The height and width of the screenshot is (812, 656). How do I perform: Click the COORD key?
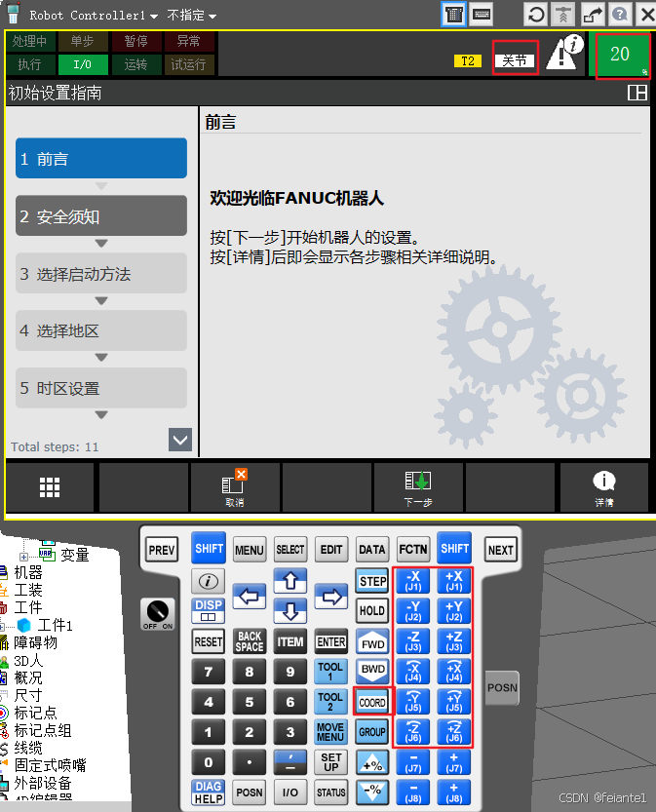[372, 702]
